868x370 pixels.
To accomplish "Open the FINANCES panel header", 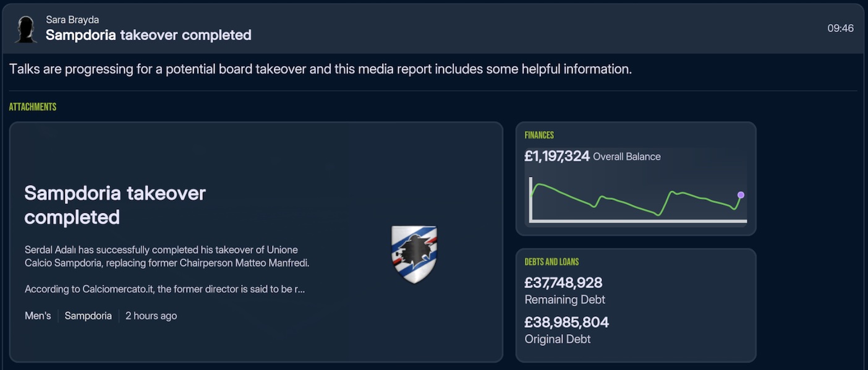I will coord(539,135).
